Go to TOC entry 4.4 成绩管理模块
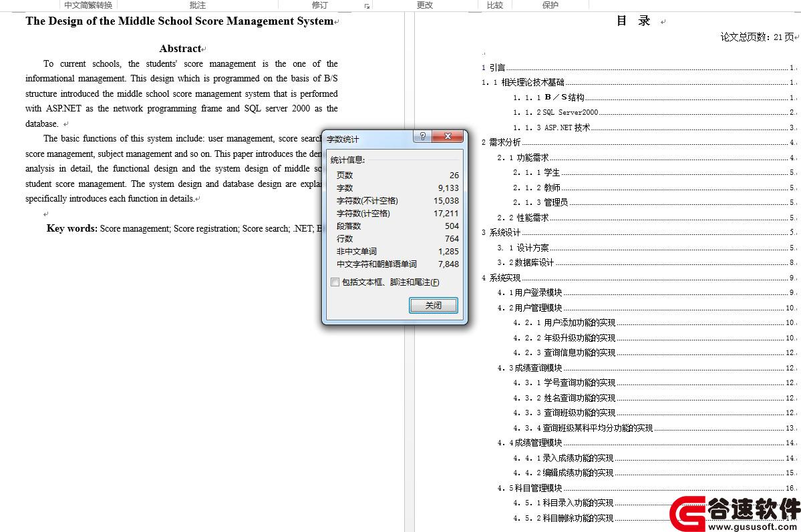Image resolution: width=801 pixels, height=532 pixels. (x=647, y=443)
